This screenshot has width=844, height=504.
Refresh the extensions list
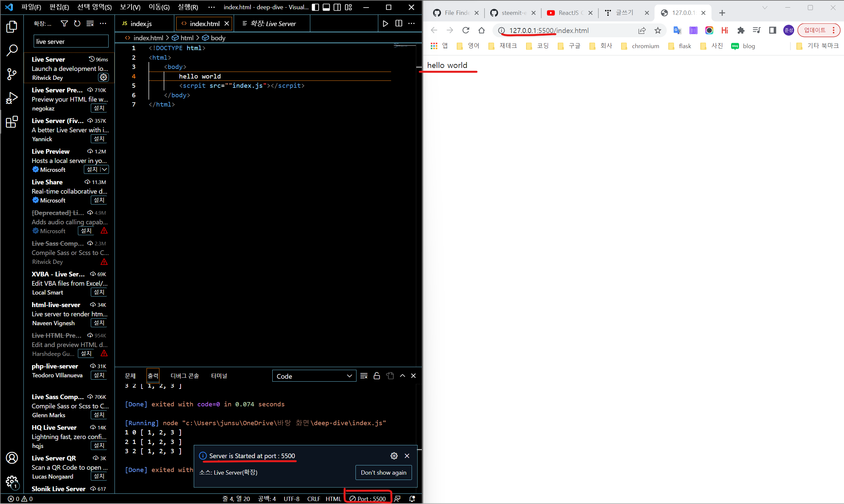click(77, 23)
